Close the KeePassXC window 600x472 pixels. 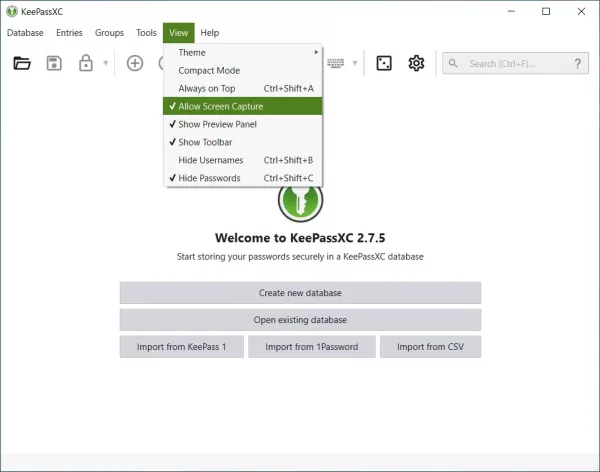(581, 11)
